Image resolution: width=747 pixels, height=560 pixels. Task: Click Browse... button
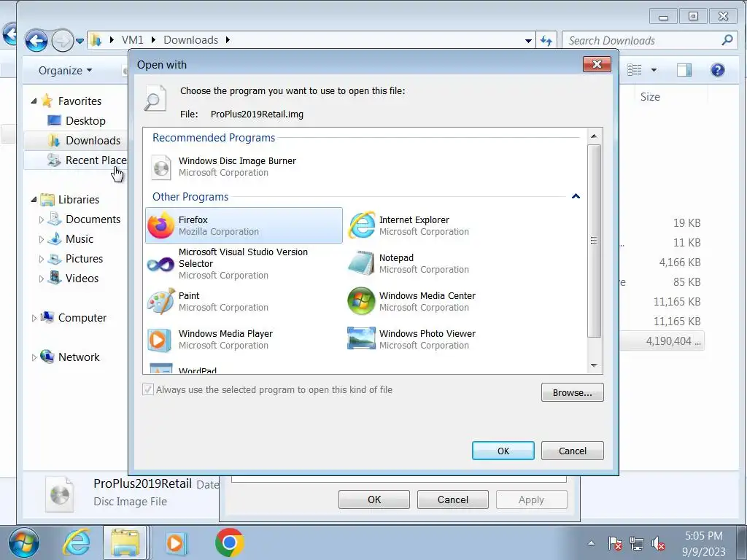[572, 392]
